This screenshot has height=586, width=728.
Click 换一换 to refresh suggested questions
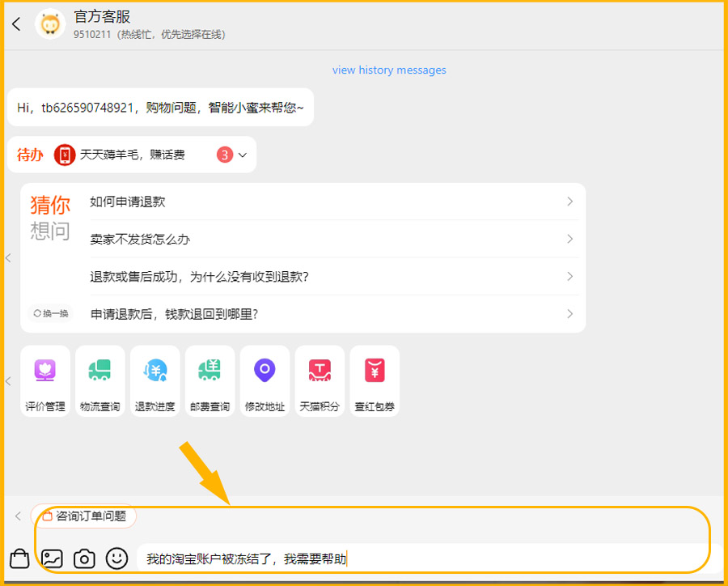[50, 313]
